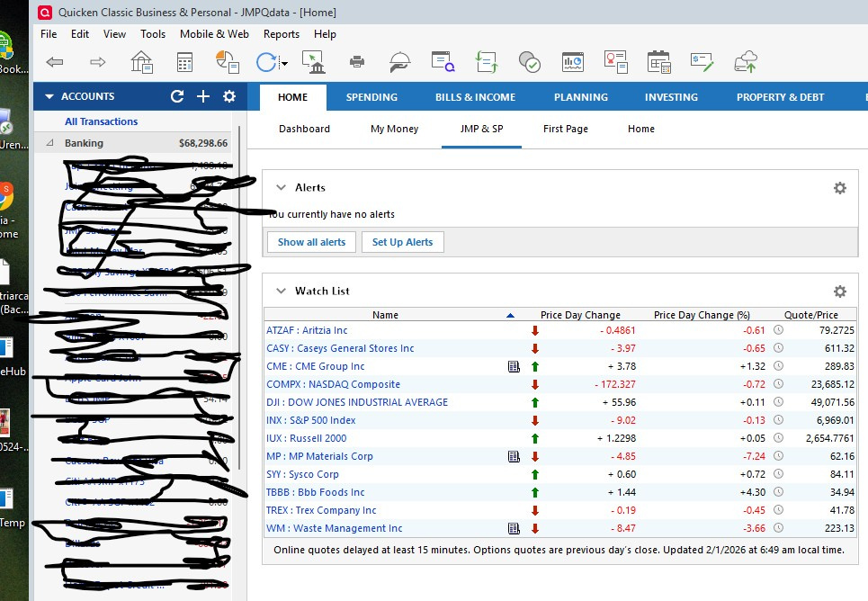Screen dimensions: 868x601
Task: Click the clock icon on the TBBB row
Action: tap(778, 492)
